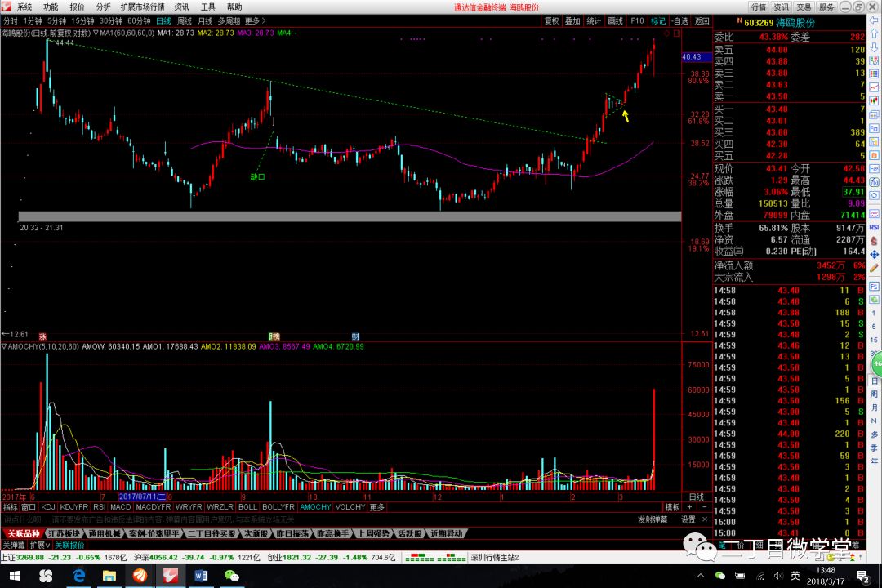Click the 复权 button
Viewport: 882px width, 588px height.
[551, 20]
